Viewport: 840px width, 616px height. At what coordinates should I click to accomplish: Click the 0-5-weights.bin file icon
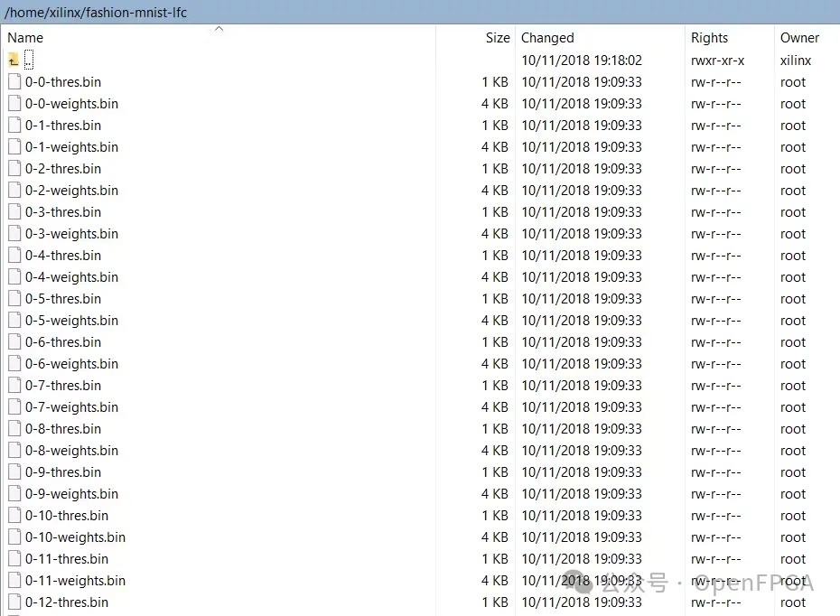click(14, 321)
